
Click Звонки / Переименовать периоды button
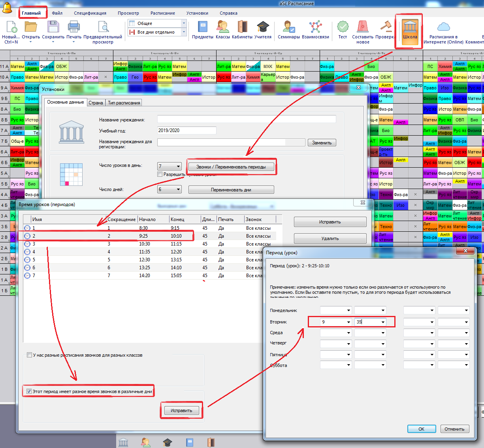tap(231, 167)
